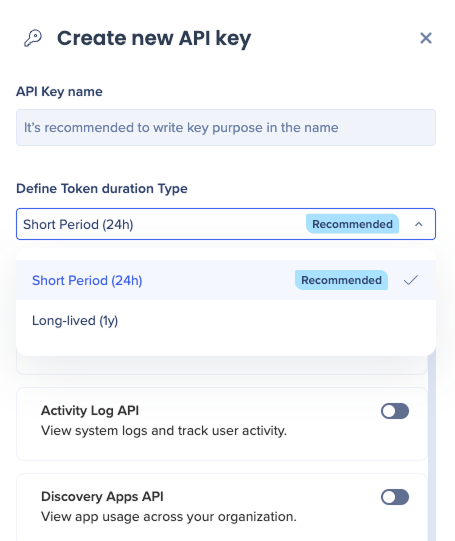Viewport: 455px width, 541px height.
Task: Click the Discovery Apps API heading
Action: (102, 496)
